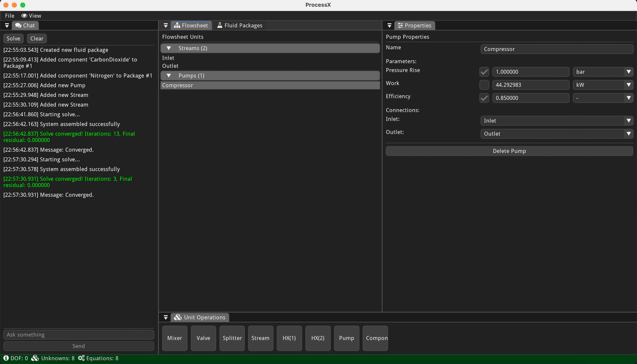Click the Properties sliders icon
This screenshot has height=364, width=637.
tap(400, 25)
